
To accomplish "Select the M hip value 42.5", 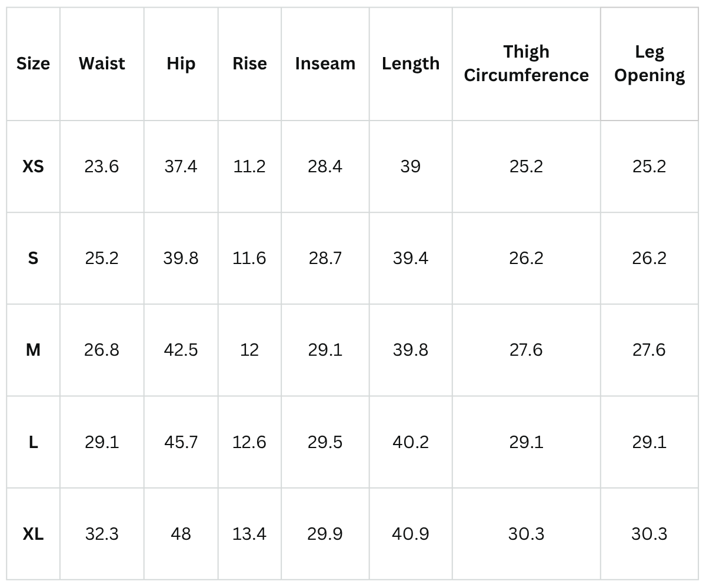I will (x=181, y=350).
